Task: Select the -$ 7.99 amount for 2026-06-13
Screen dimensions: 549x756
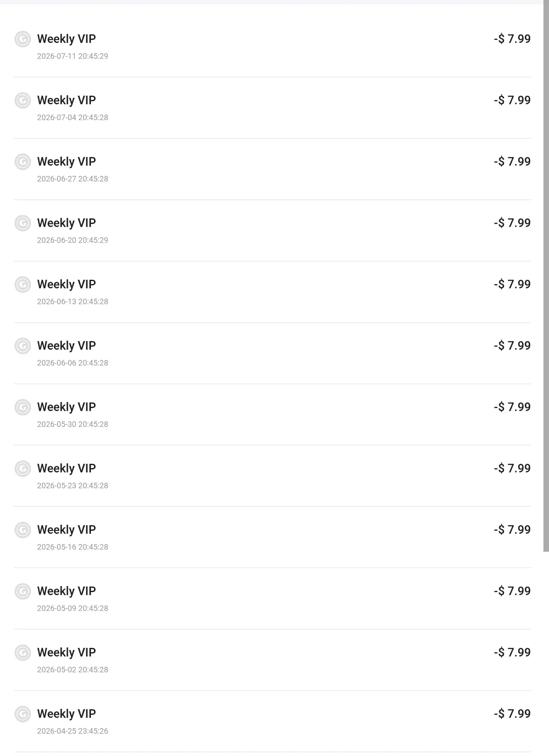Action: pos(512,284)
